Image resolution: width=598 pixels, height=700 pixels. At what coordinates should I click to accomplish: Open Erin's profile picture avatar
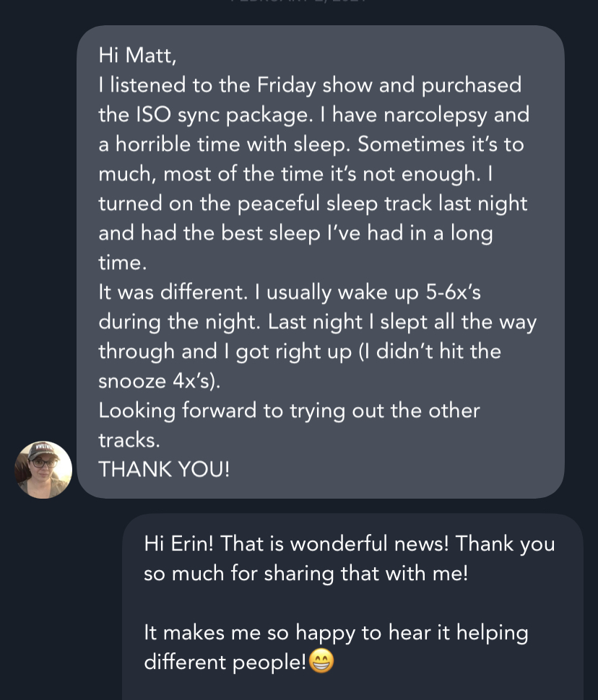pos(43,470)
